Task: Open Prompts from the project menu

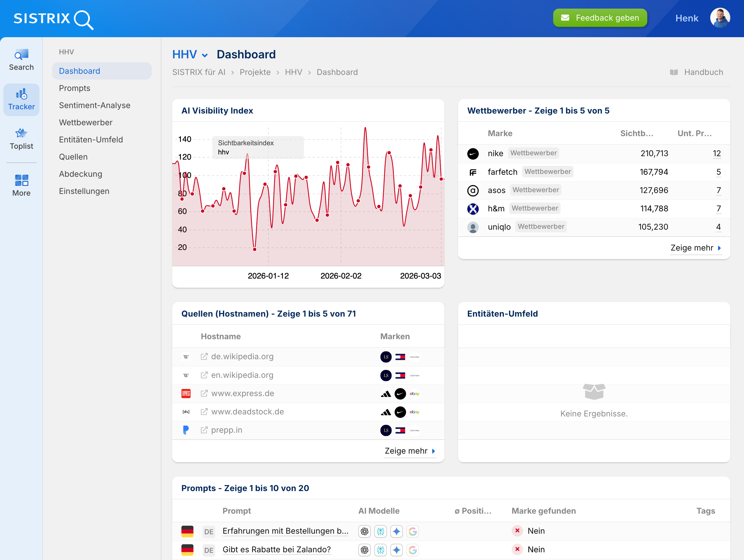Action: point(74,88)
